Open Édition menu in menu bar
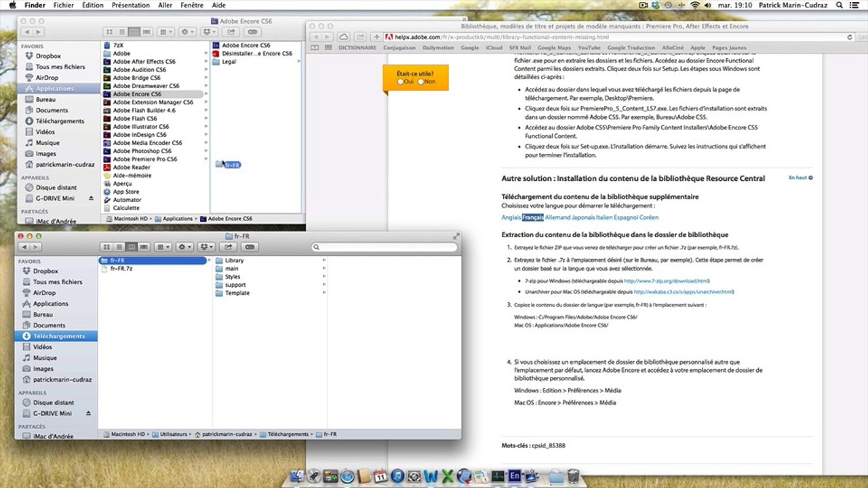 pyautogui.click(x=93, y=5)
